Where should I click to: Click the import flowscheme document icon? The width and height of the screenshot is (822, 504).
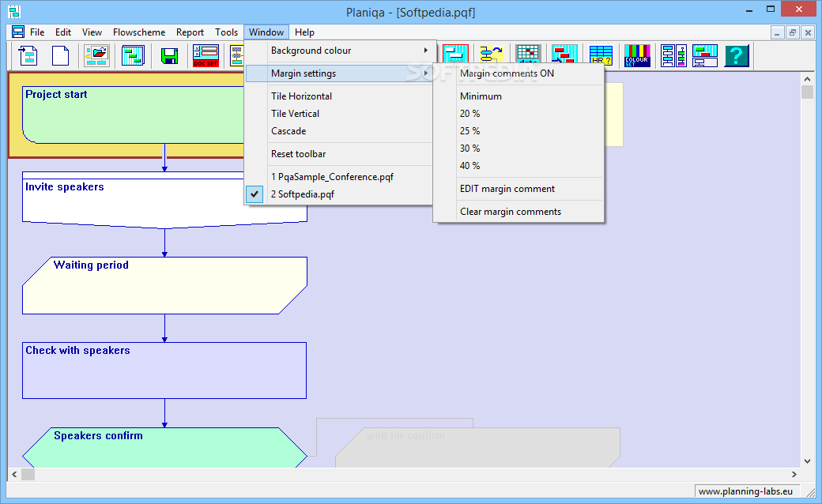(28, 55)
